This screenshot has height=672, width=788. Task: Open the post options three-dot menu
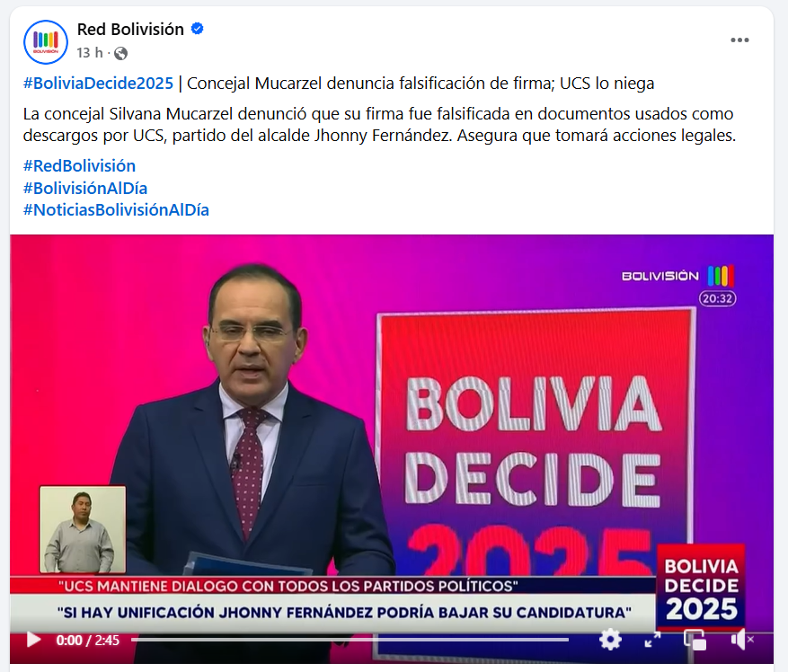[x=739, y=40]
